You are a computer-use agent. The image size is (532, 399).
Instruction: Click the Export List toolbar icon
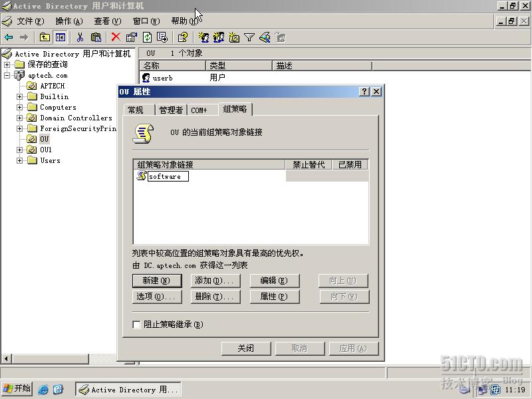pyautogui.click(x=162, y=37)
